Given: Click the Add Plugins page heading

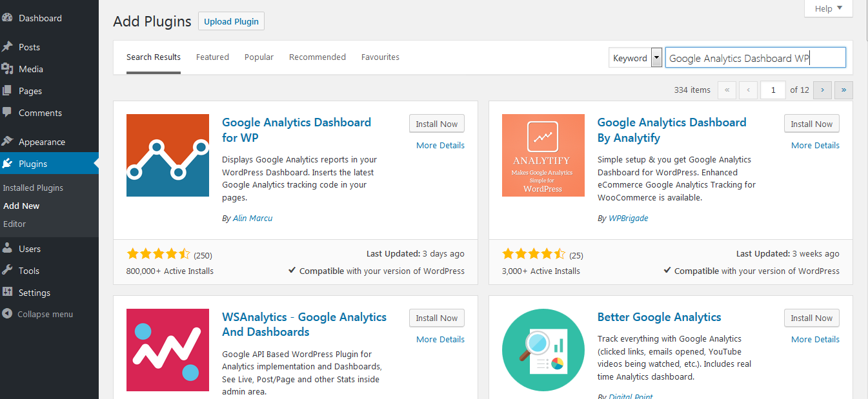Looking at the screenshot, I should point(152,21).
